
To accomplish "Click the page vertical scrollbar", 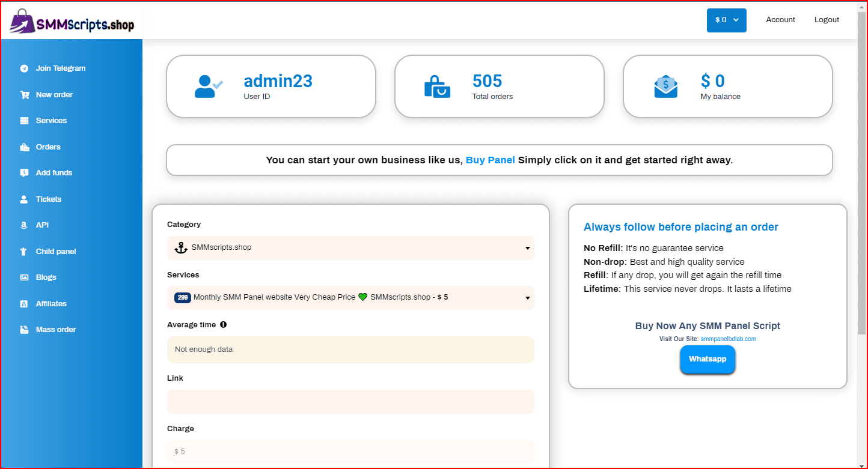I will coord(862,180).
